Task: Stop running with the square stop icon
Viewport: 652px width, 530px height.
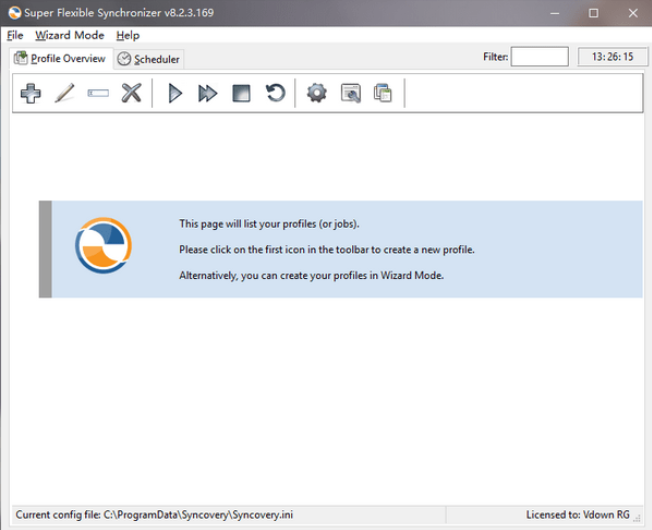Action: coord(241,93)
